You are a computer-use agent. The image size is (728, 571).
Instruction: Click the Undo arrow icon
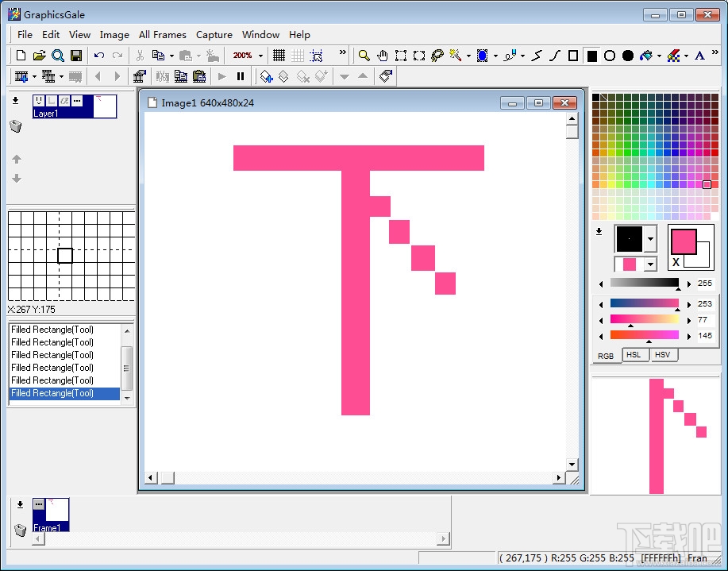click(x=99, y=56)
